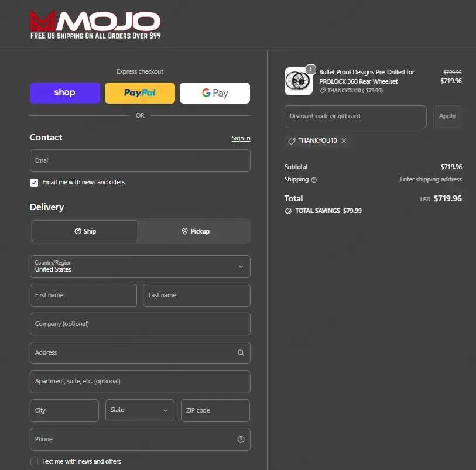476x470 pixels.
Task: Open the Country/Region dropdown
Action: 140,266
